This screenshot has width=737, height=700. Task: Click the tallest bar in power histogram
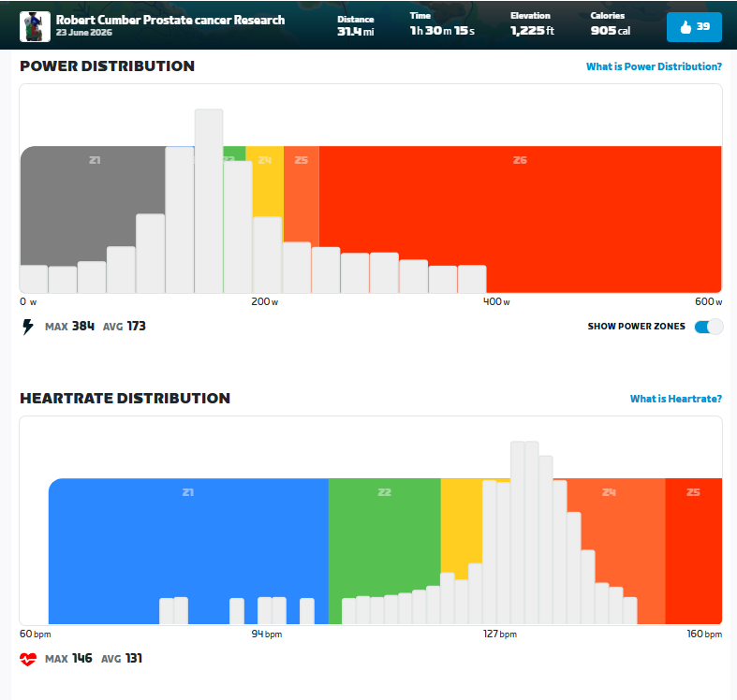(209, 201)
